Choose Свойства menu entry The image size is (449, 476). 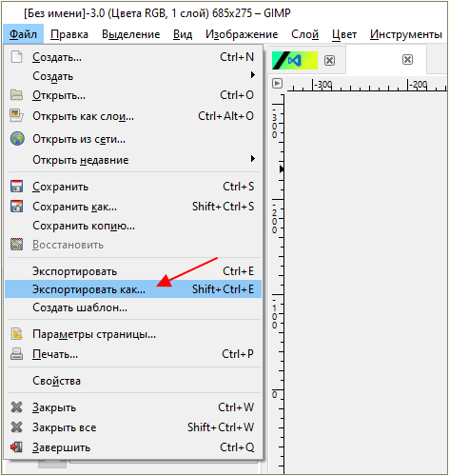(x=133, y=381)
